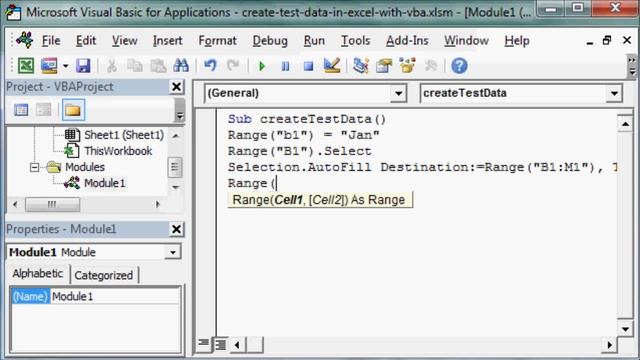Open the Project pane toolbar overflow arrow
The height and width of the screenshot is (360, 640).
180,110
